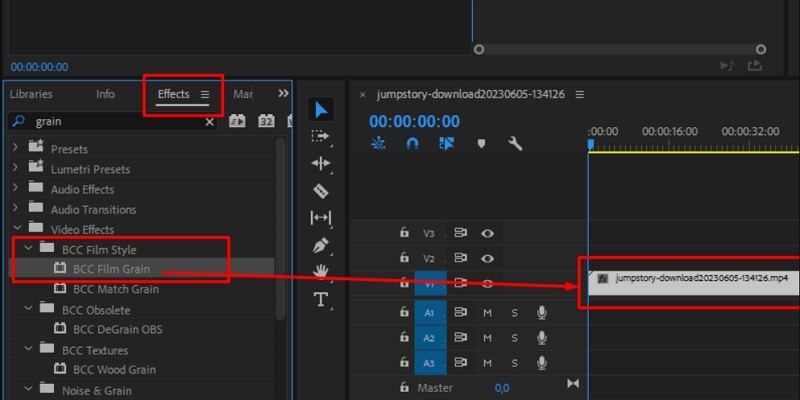Screen dimensions: 800x400
Task: Select the Pen tool
Action: (x=320, y=244)
